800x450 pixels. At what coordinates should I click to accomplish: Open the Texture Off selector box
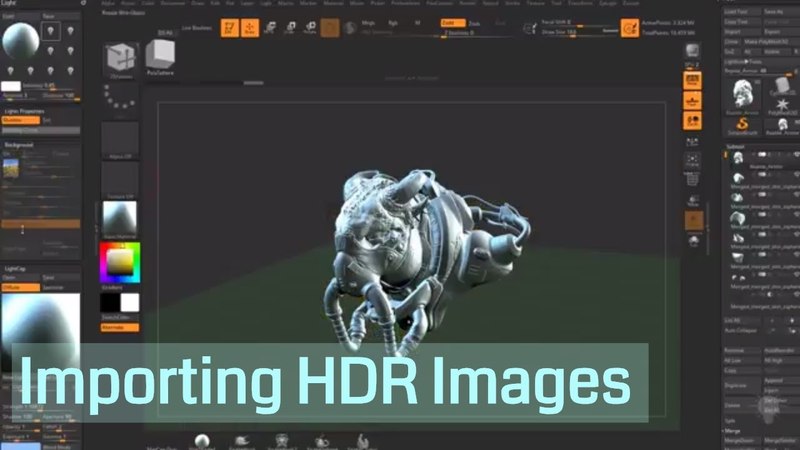120,180
